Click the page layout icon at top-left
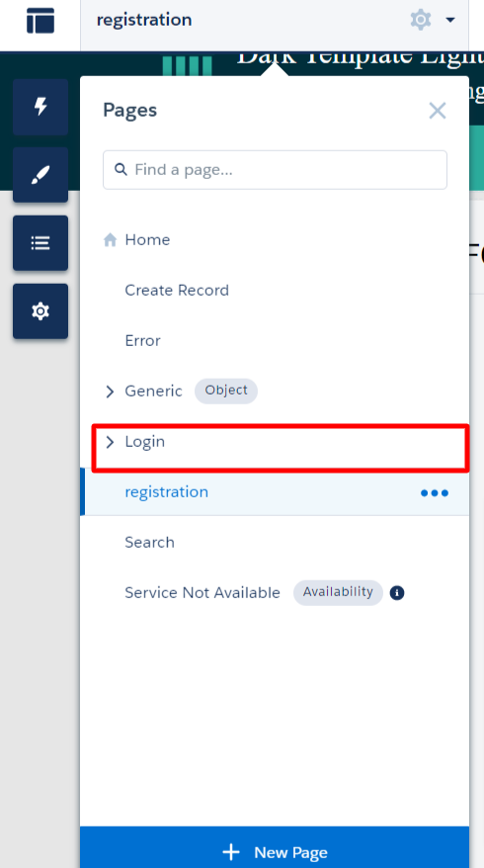 (x=40, y=21)
